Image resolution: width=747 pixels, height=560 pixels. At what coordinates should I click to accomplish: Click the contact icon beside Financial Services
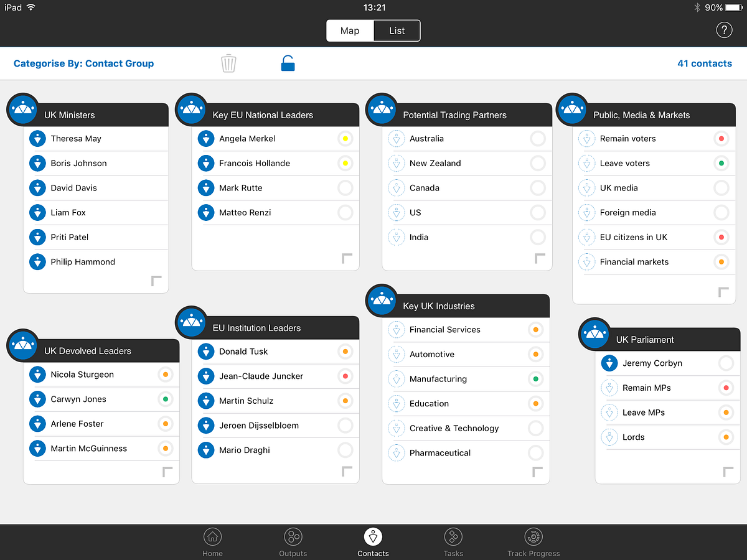click(397, 330)
